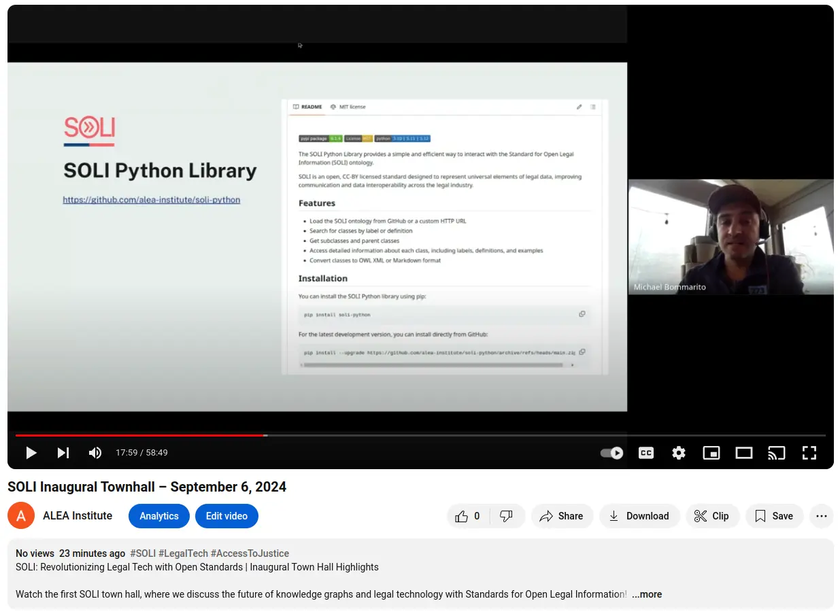Click the README tab in the slide
840x616 pixels.
pyautogui.click(x=308, y=107)
